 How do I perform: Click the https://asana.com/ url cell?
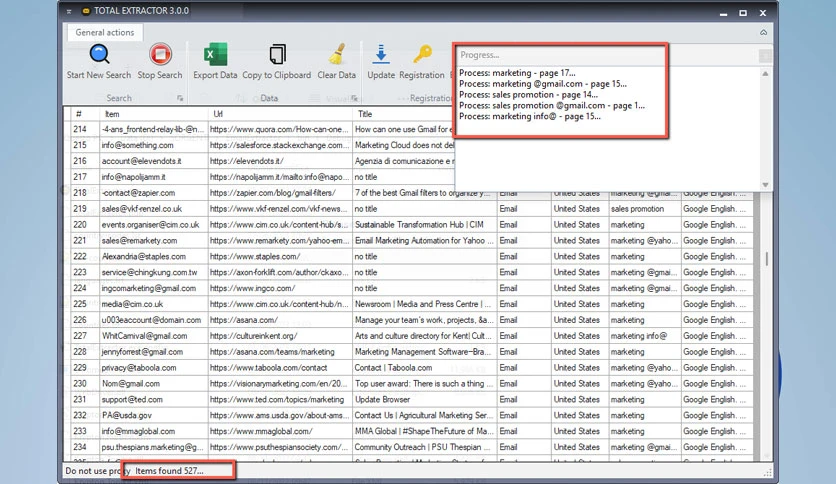(x=280, y=320)
